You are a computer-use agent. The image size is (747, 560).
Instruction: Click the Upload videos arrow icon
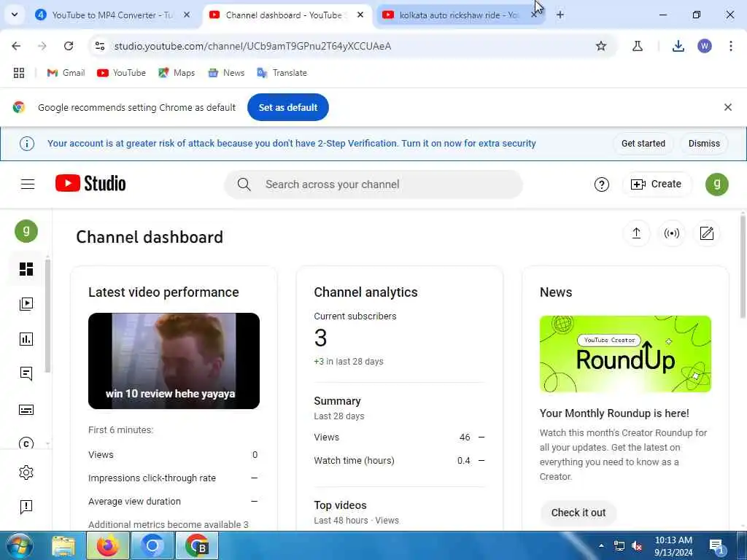pyautogui.click(x=636, y=233)
